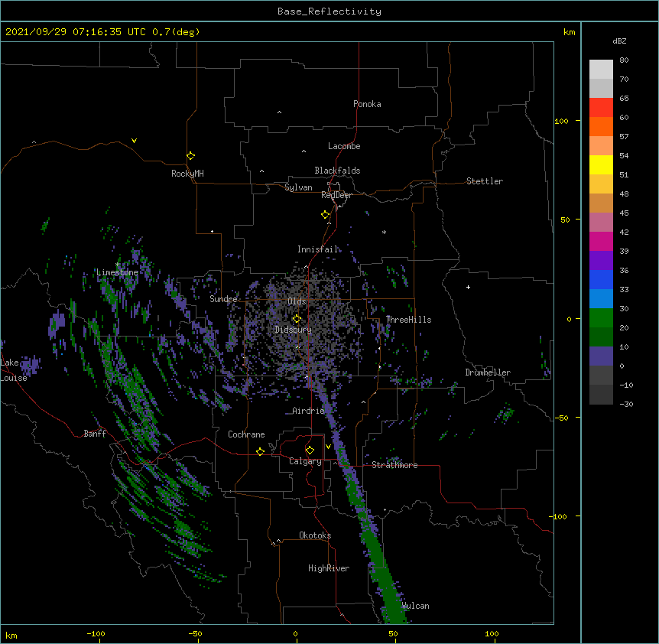Image resolution: width=659 pixels, height=644 pixels.
Task: Click the HighRiver city label
Action: click(x=328, y=568)
